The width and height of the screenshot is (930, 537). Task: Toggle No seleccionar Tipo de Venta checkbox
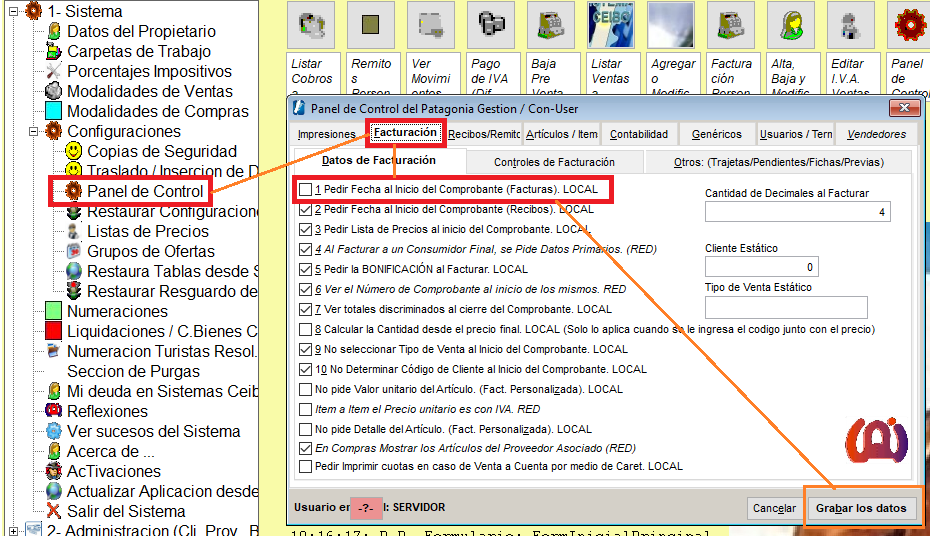pyautogui.click(x=305, y=349)
